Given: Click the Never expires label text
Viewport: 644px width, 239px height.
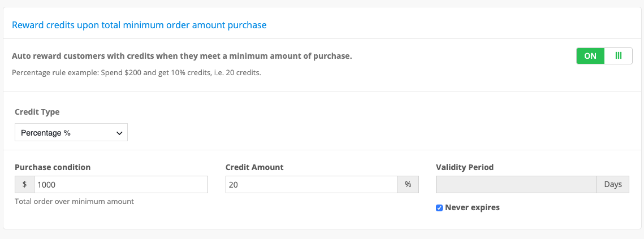Looking at the screenshot, I should pos(472,207).
